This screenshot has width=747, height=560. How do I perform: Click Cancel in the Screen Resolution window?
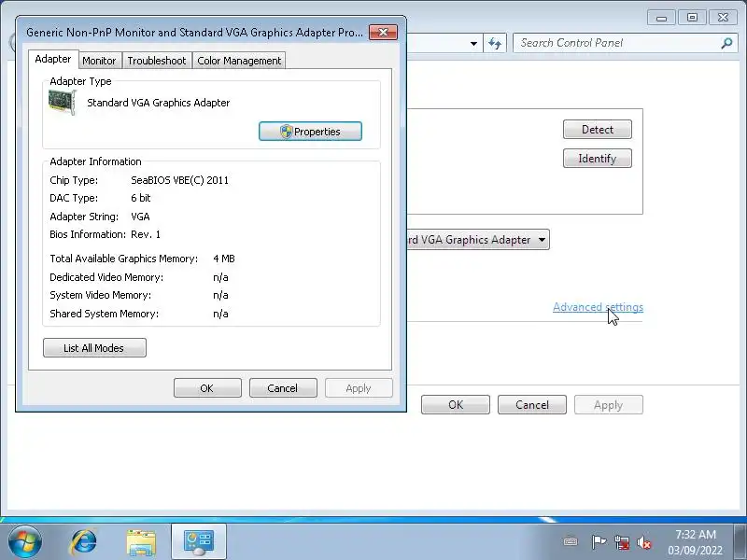click(x=532, y=405)
